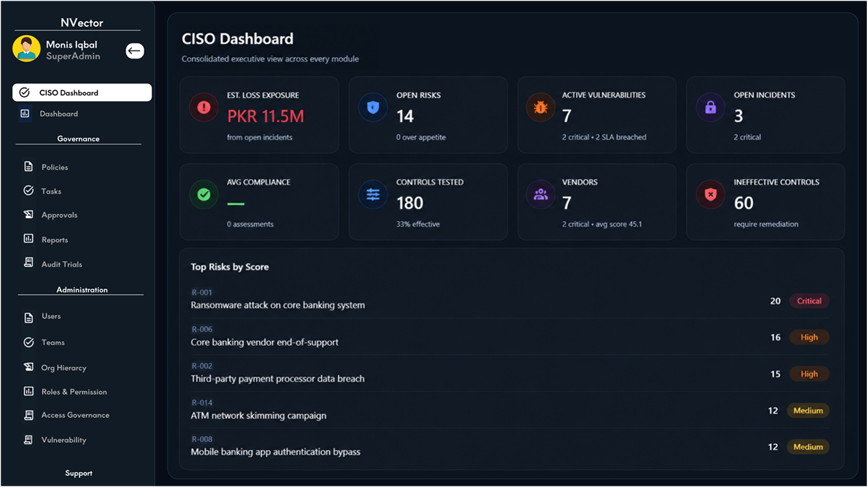Click the green checkmark icon on Avg Compliance

click(204, 195)
